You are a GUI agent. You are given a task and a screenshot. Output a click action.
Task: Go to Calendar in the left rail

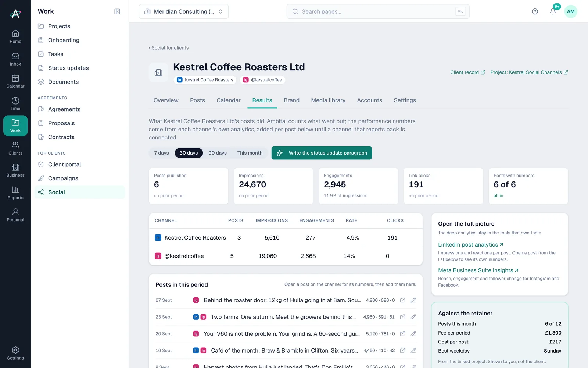coord(15,81)
